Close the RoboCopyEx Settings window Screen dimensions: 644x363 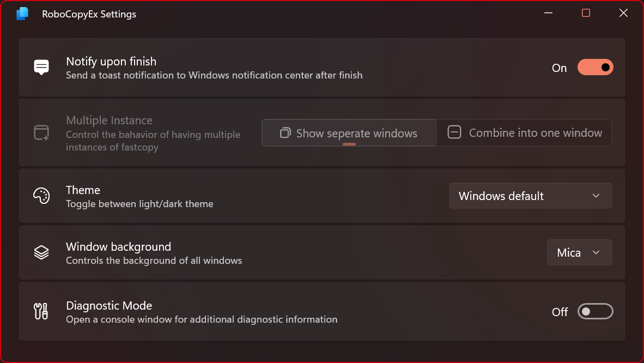coord(623,13)
